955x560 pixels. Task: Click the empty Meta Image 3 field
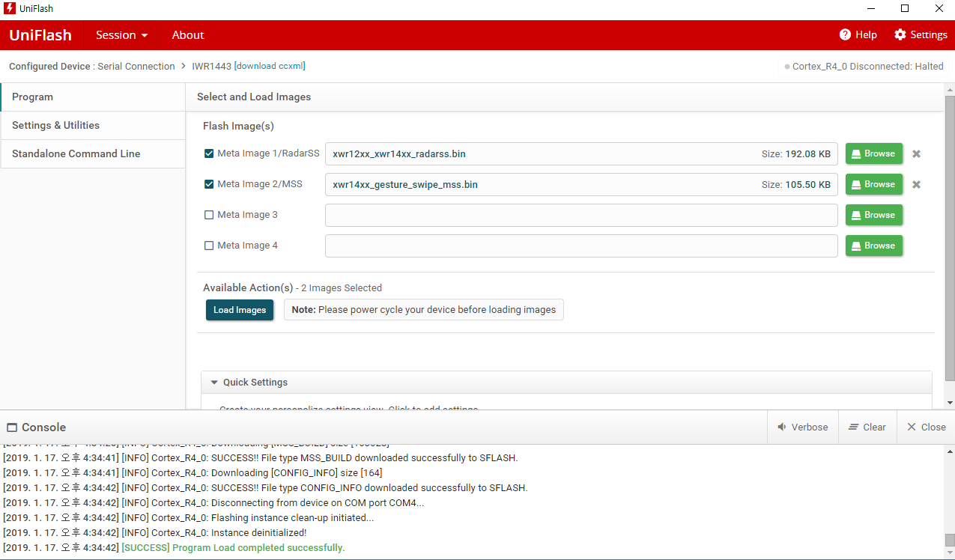[x=581, y=216]
